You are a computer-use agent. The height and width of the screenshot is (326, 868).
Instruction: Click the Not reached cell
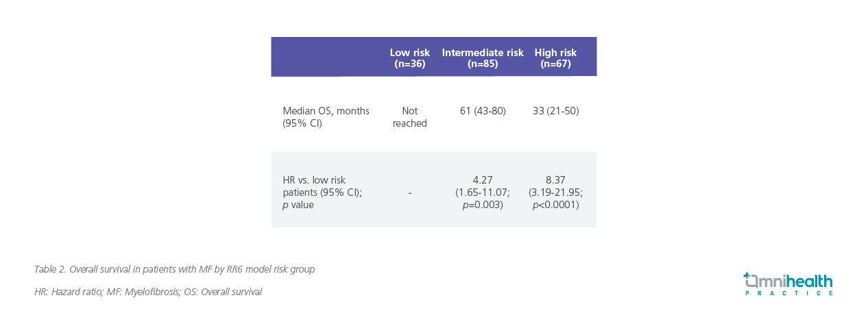(x=409, y=117)
